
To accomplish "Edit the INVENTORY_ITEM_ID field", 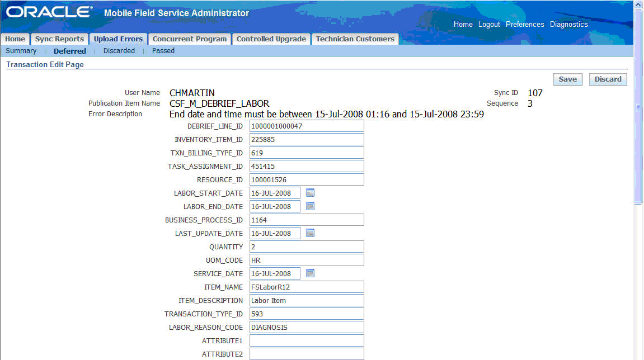I will [307, 140].
